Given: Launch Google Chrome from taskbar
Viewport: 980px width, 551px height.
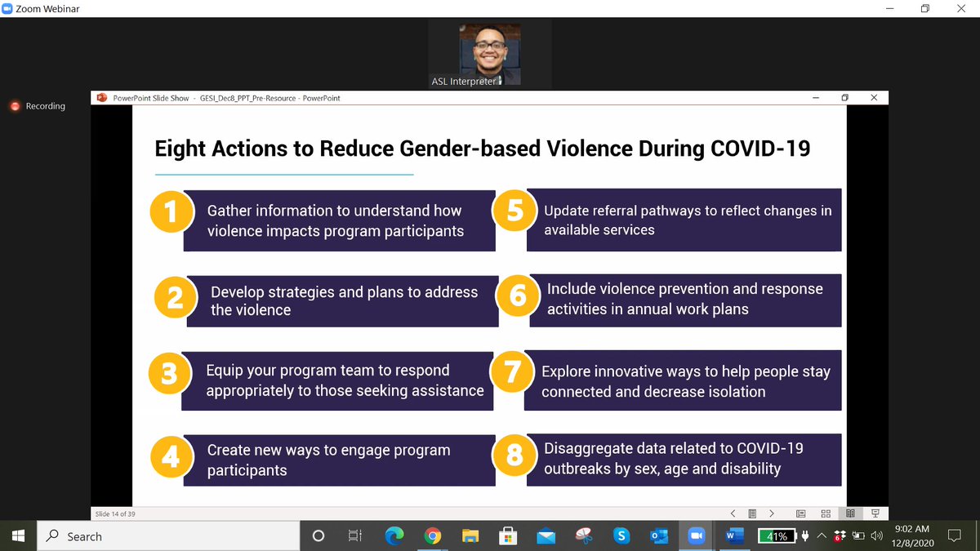Looking at the screenshot, I should [433, 535].
